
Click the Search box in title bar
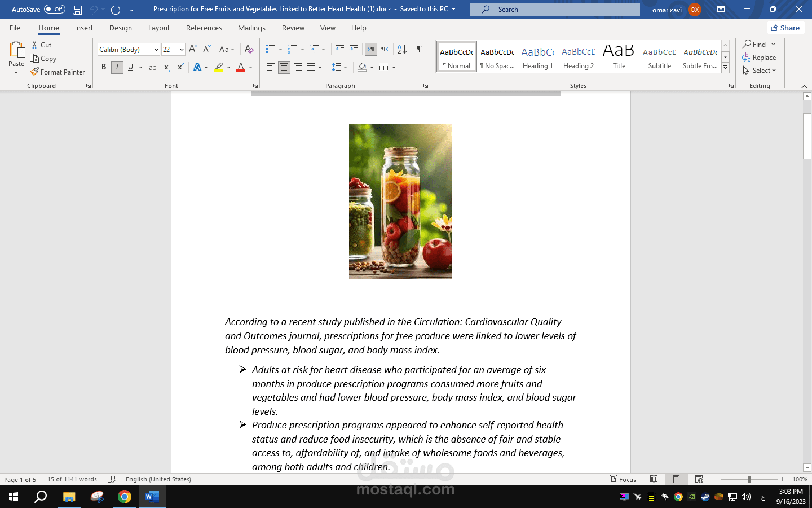[555, 10]
